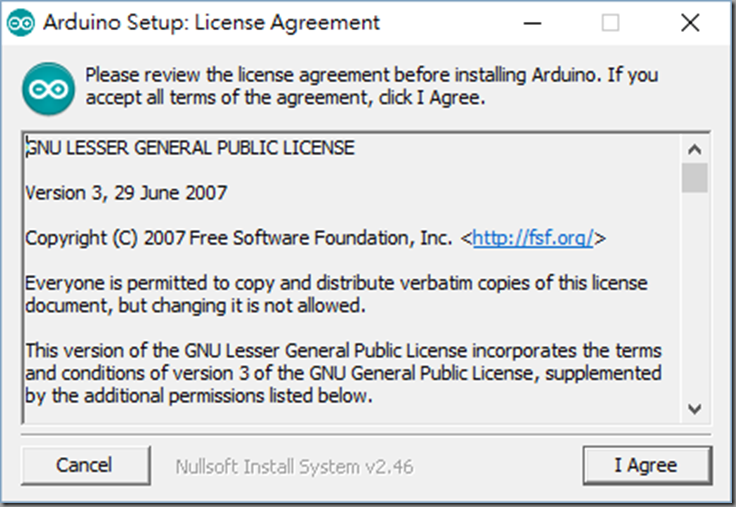
Task: Click the license scrollbar thumb
Action: (x=695, y=178)
